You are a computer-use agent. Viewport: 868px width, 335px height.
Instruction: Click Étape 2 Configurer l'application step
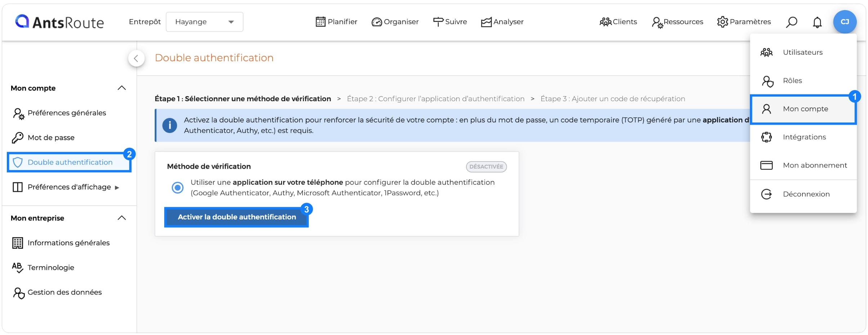point(435,99)
